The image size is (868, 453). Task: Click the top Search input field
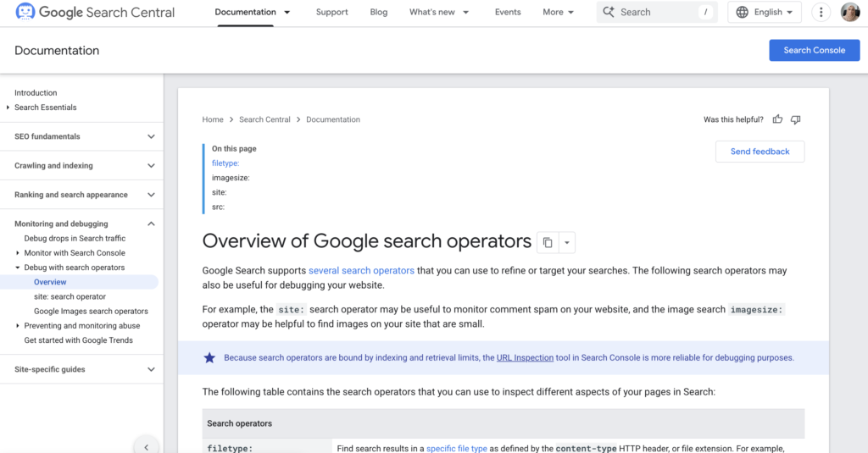[657, 12]
